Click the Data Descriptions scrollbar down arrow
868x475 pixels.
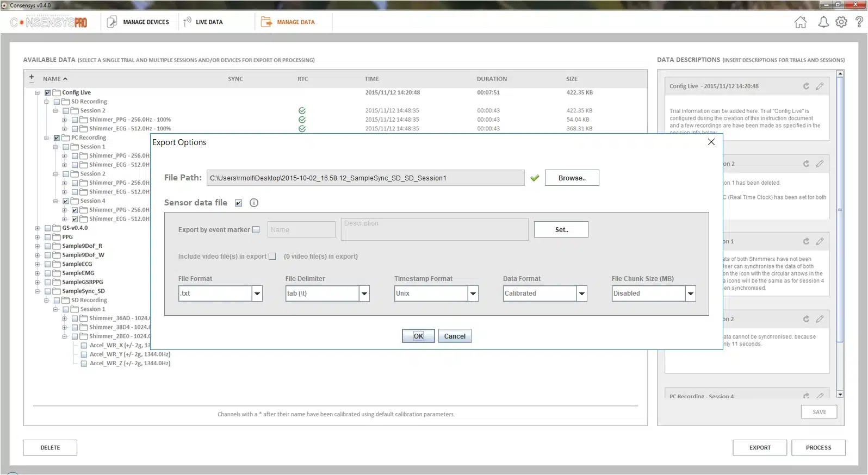click(840, 395)
